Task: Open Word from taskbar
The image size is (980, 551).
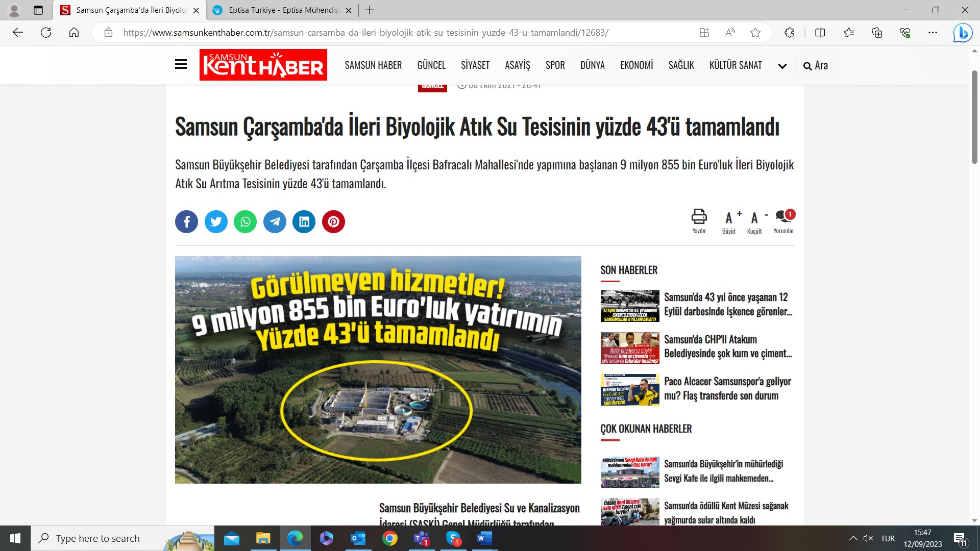Action: pos(484,538)
